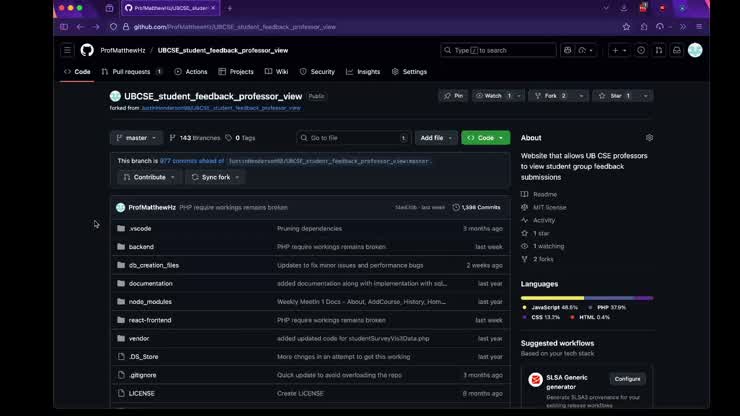Viewport: 740px width, 416px height.
Task: Click the About settings gear icon
Action: tap(649, 138)
